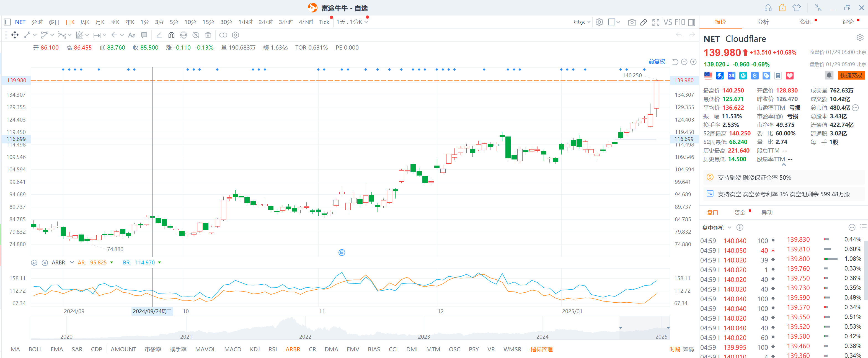Screen dimensions: 868x358
Task: Open the 资讯 news tab
Action: click(805, 22)
